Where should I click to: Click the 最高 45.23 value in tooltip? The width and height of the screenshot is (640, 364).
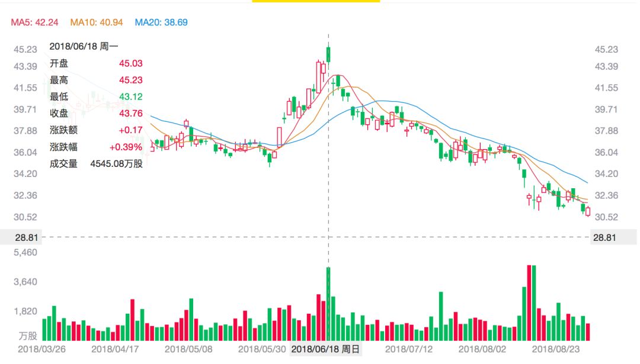click(130, 80)
